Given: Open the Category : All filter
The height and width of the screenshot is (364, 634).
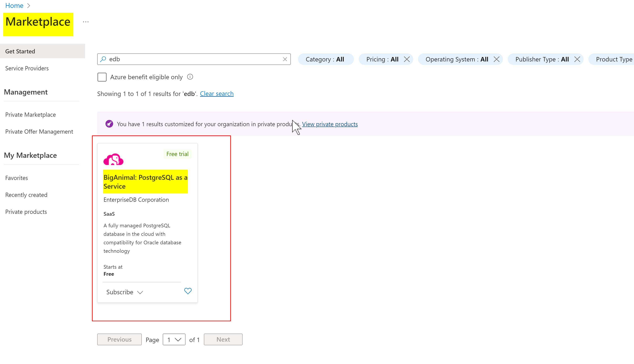Looking at the screenshot, I should point(326,59).
